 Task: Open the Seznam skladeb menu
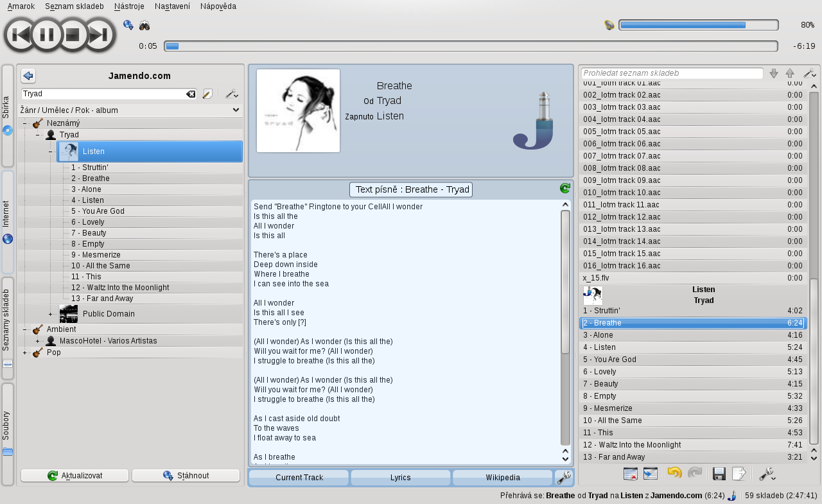tap(74, 6)
